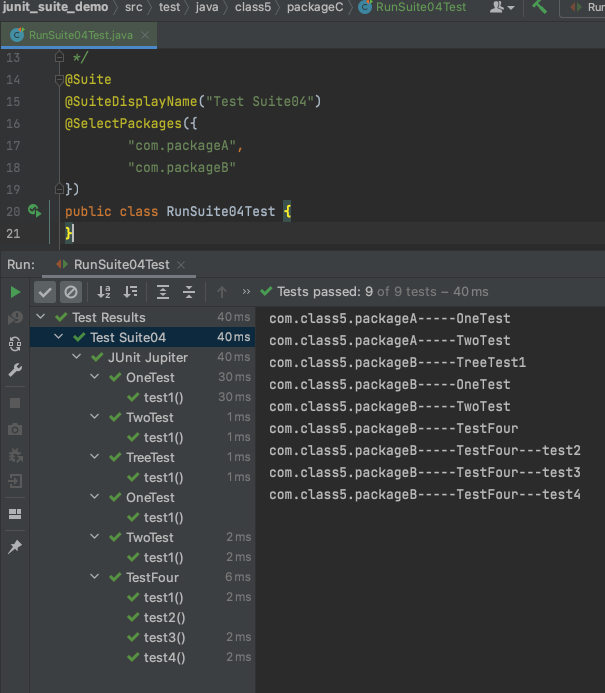Collapse the JUnit Jupiter tree node

pos(76,357)
